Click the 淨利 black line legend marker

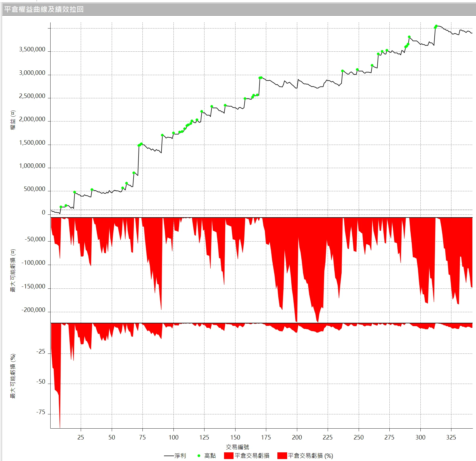[168, 456]
